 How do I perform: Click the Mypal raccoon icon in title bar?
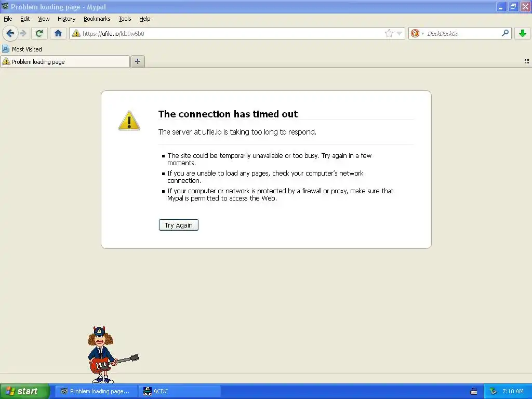tap(5, 6)
